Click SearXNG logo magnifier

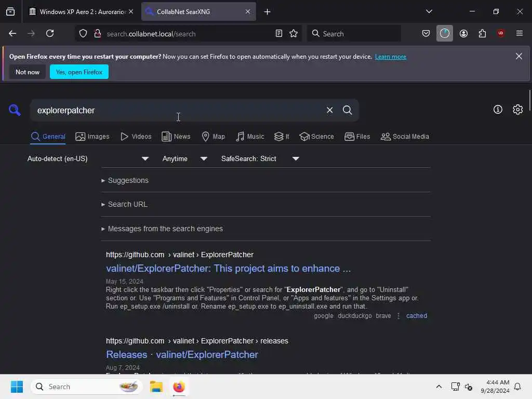pyautogui.click(x=15, y=110)
